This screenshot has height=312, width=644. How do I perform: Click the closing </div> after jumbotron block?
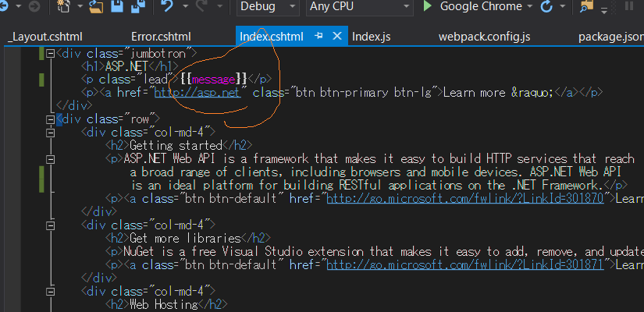click(74, 106)
